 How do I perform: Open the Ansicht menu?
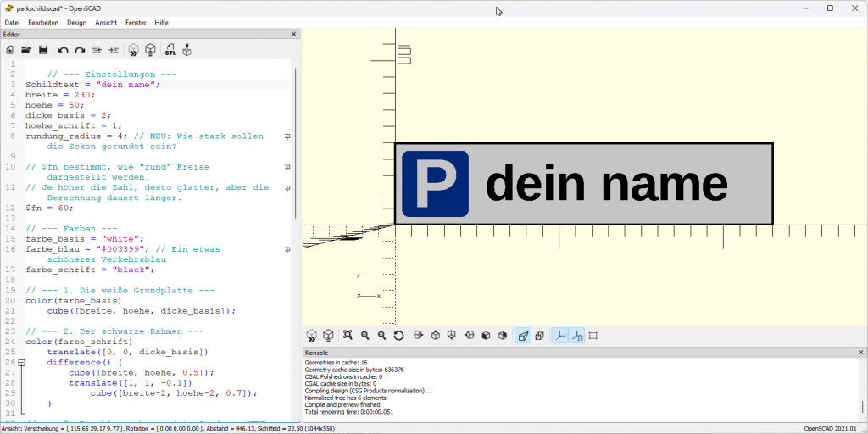point(106,22)
